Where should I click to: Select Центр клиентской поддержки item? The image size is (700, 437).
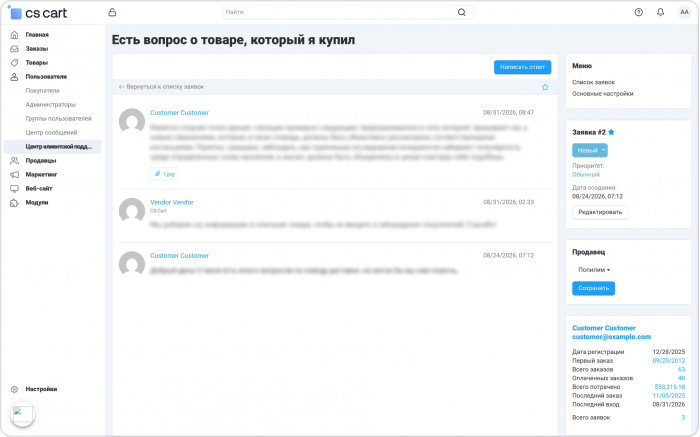(53, 147)
